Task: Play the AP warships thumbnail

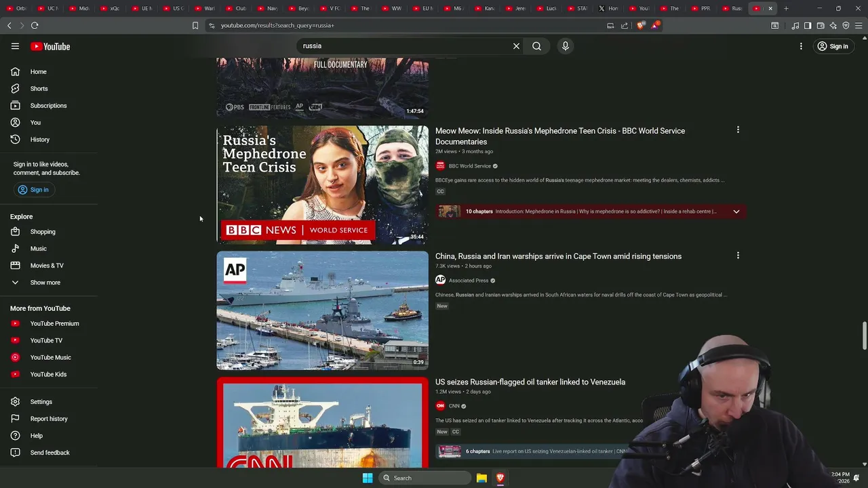Action: tap(322, 310)
